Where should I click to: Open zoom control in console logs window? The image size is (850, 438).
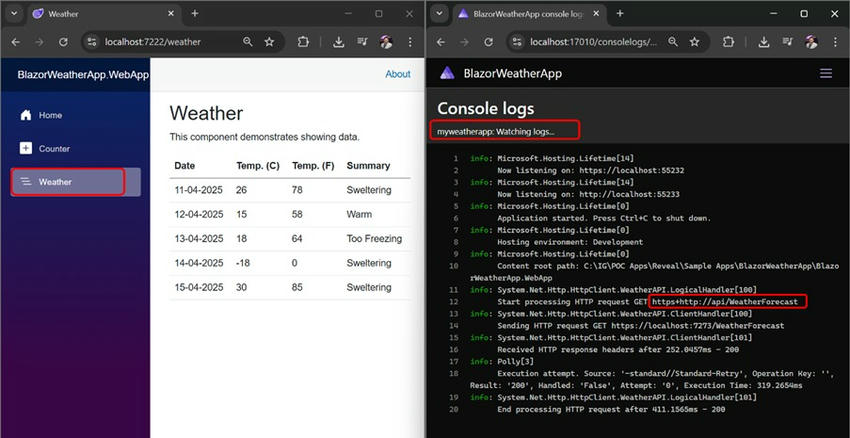673,42
